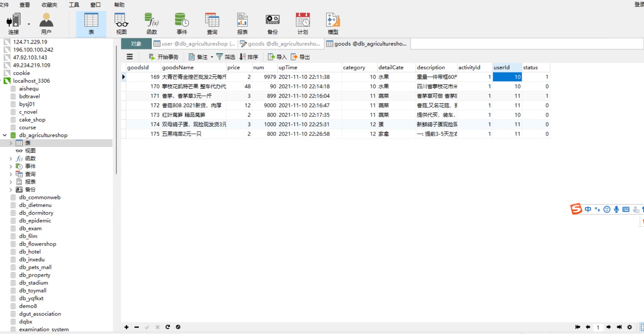Viewport: 644px width, 334px height.
Task: Expand the 函数 functions tree node
Action: tap(11, 159)
